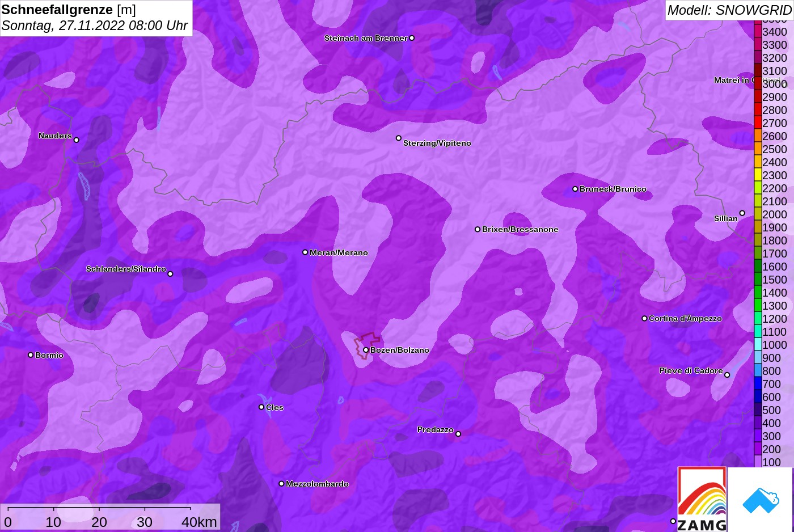Select the Cortina d'Ampezzo label

[x=685, y=318]
